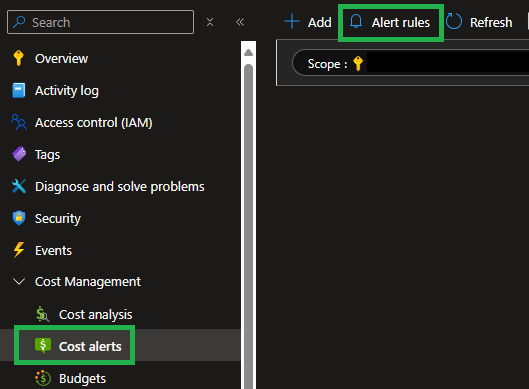Click the purple Tags icon
529x389 pixels.
click(19, 154)
